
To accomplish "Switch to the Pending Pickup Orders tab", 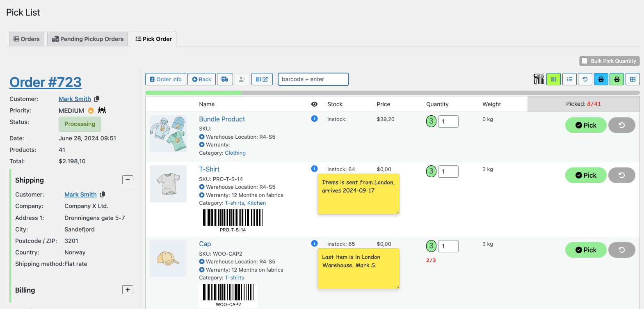I will 87,39.
